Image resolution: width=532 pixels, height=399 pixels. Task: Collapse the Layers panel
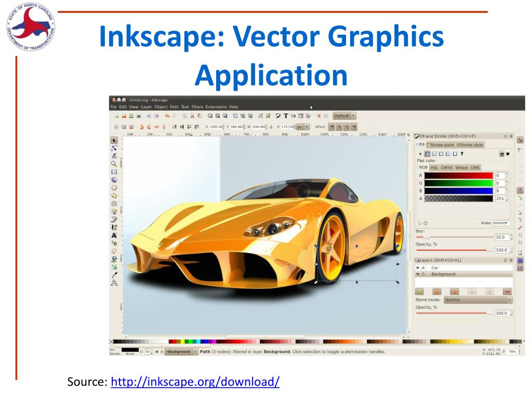[505, 260]
